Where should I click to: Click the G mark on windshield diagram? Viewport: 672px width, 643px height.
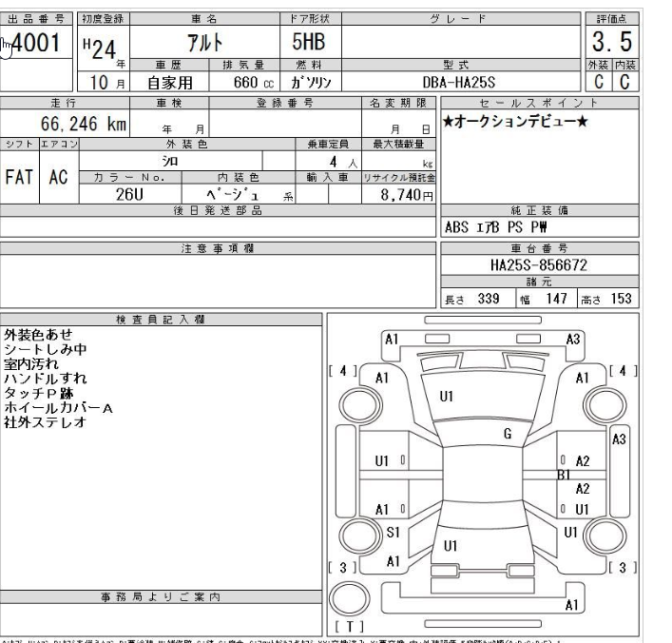point(510,433)
